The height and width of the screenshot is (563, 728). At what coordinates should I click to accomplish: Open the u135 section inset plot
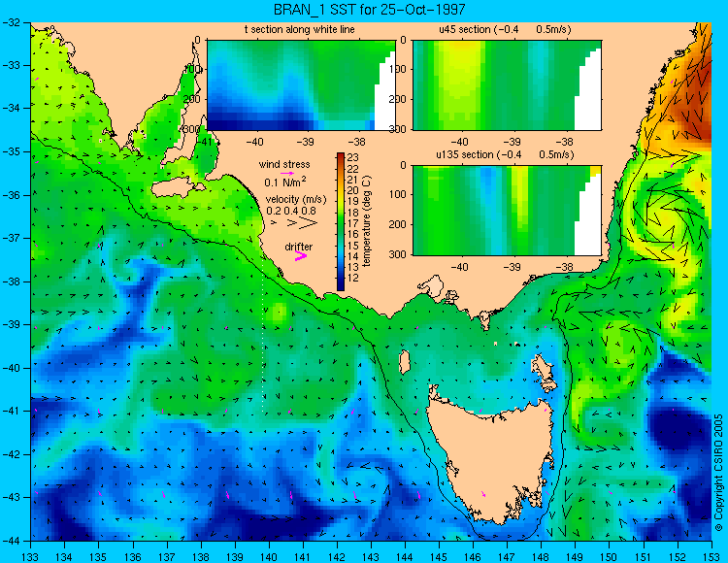point(507,211)
